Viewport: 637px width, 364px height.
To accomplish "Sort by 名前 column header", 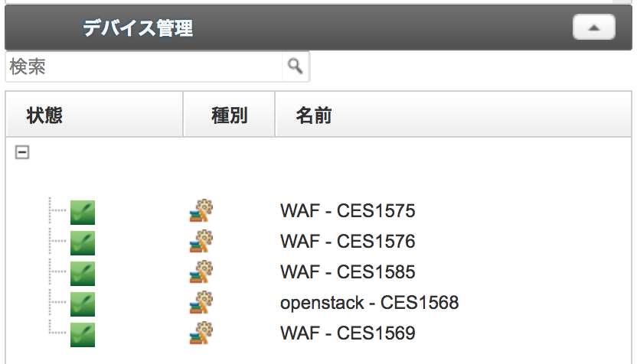I will coord(453,115).
